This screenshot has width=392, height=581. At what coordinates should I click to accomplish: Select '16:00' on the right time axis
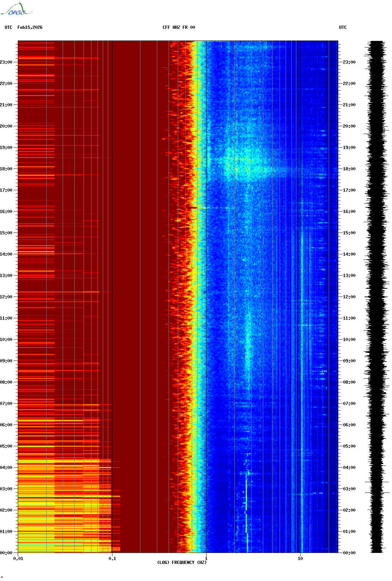pyautogui.click(x=349, y=212)
